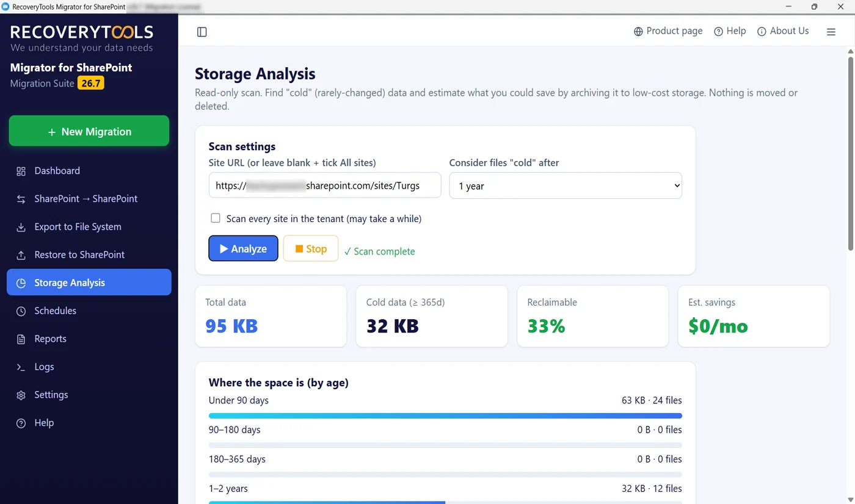Click the 32 KB cold data value
The width and height of the screenshot is (855, 504).
(x=393, y=326)
